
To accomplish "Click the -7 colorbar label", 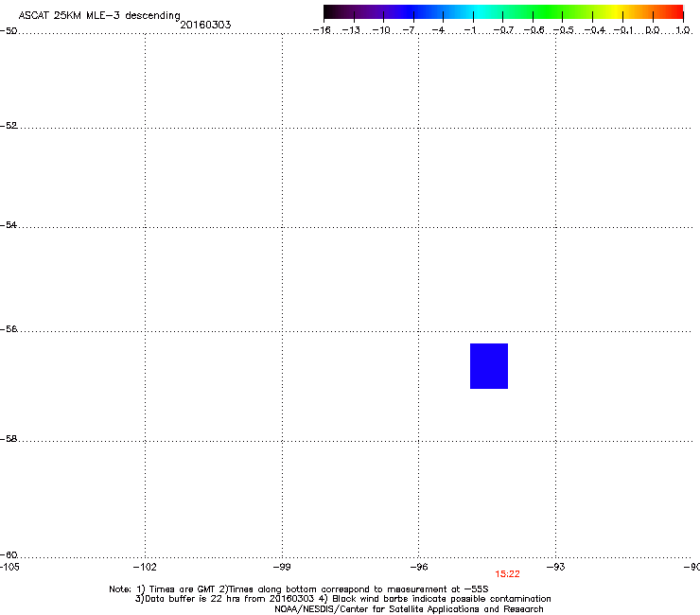I will click(409, 30).
